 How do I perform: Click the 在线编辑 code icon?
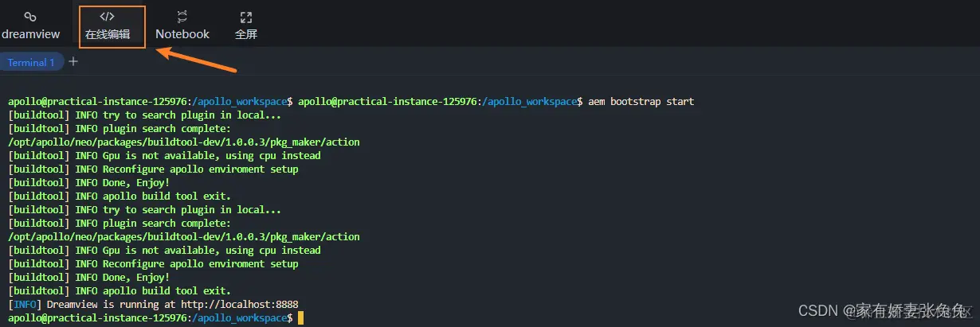(x=107, y=17)
